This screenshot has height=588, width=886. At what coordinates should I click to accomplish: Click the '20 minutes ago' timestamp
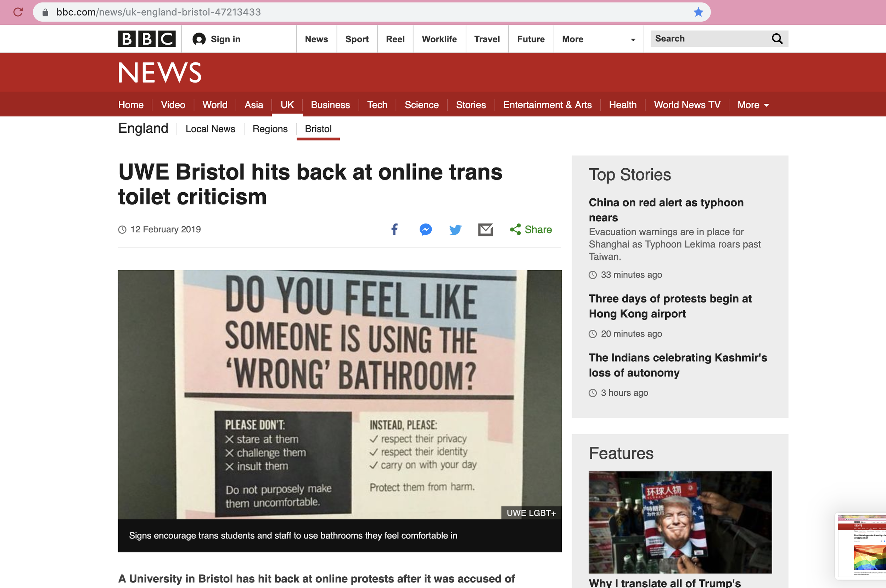(631, 333)
